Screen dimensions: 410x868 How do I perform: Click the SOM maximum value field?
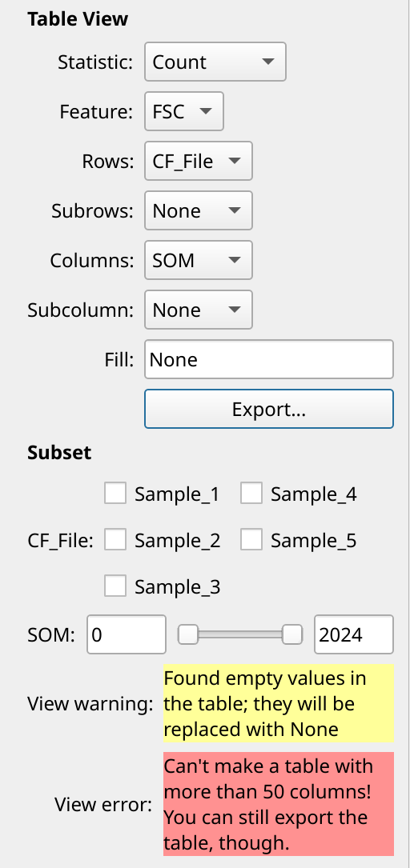354,634
